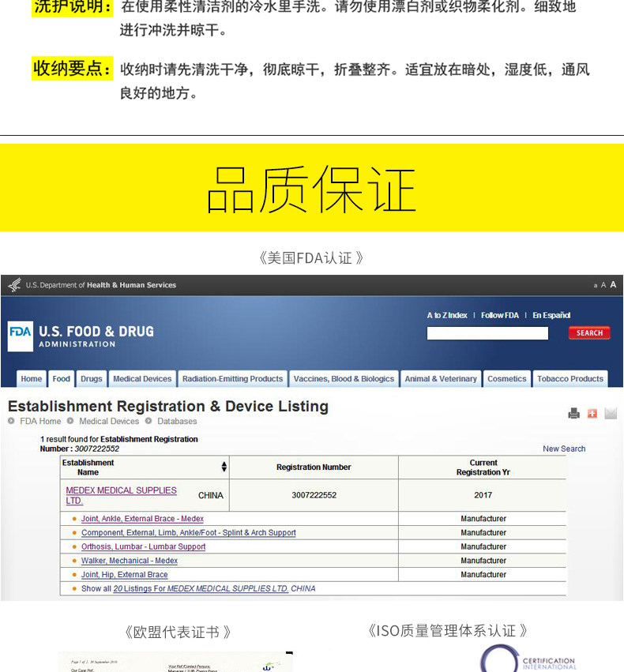Open the Home tab
The height and width of the screenshot is (672, 624).
click(x=32, y=379)
